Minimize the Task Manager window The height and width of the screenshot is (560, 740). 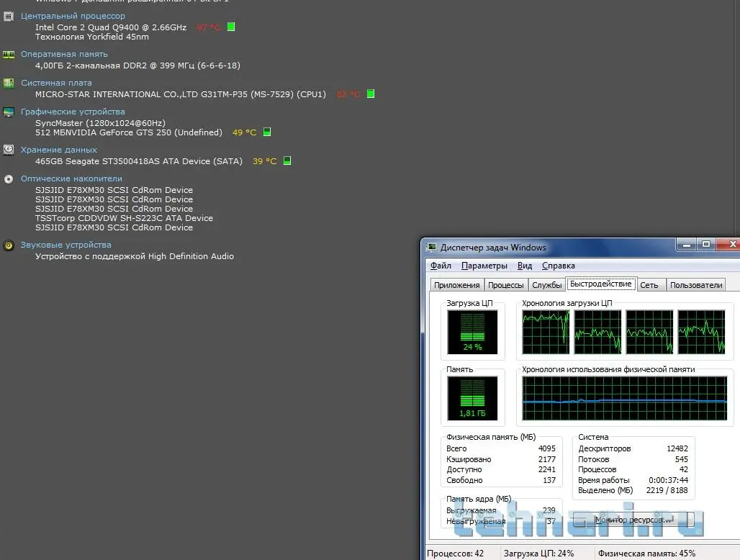(x=687, y=245)
